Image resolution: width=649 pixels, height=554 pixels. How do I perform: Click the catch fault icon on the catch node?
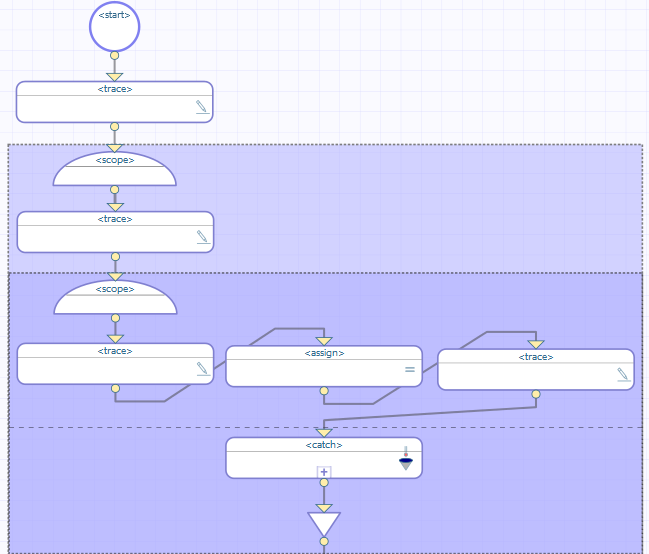(406, 458)
